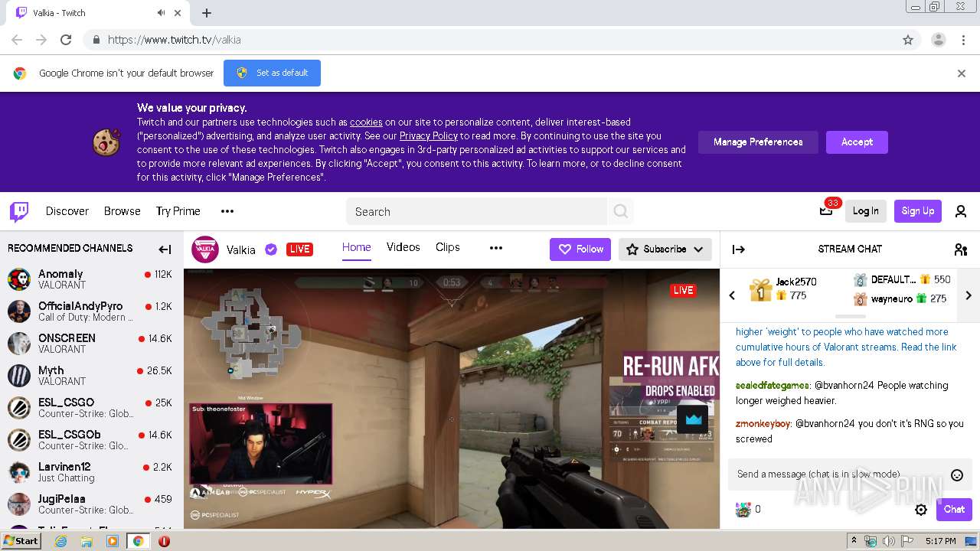Open the Prime loot crown notifications
Image resolution: width=980 pixels, height=551 pixels.
(x=826, y=211)
